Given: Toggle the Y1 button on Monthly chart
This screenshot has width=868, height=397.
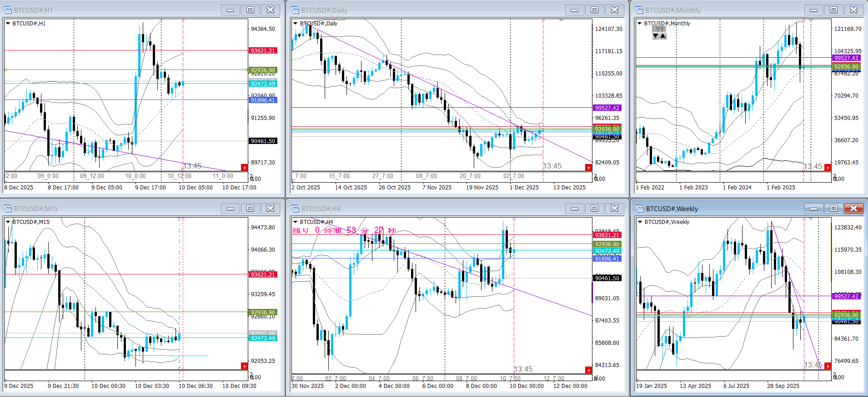Looking at the screenshot, I should [x=659, y=30].
